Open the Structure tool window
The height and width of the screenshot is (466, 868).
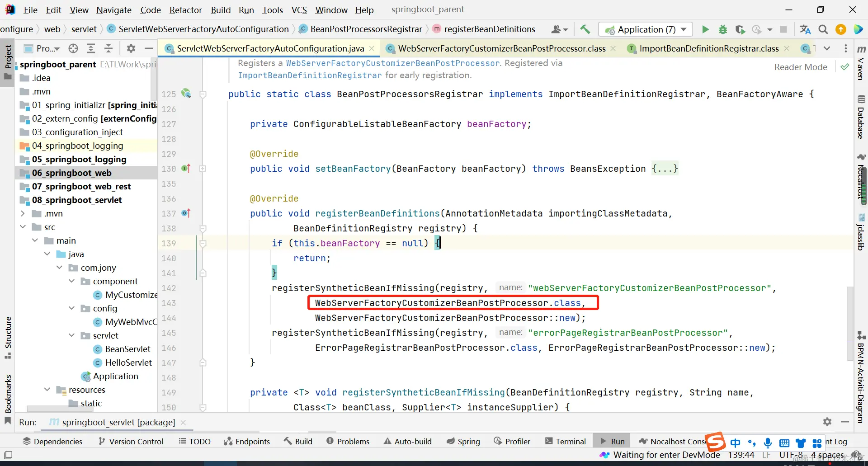click(x=8, y=337)
